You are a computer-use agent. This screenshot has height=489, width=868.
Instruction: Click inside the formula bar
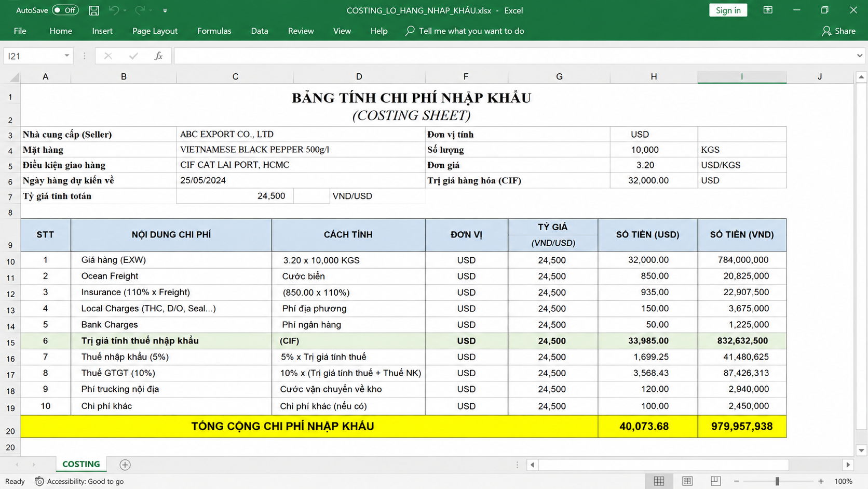click(x=514, y=56)
